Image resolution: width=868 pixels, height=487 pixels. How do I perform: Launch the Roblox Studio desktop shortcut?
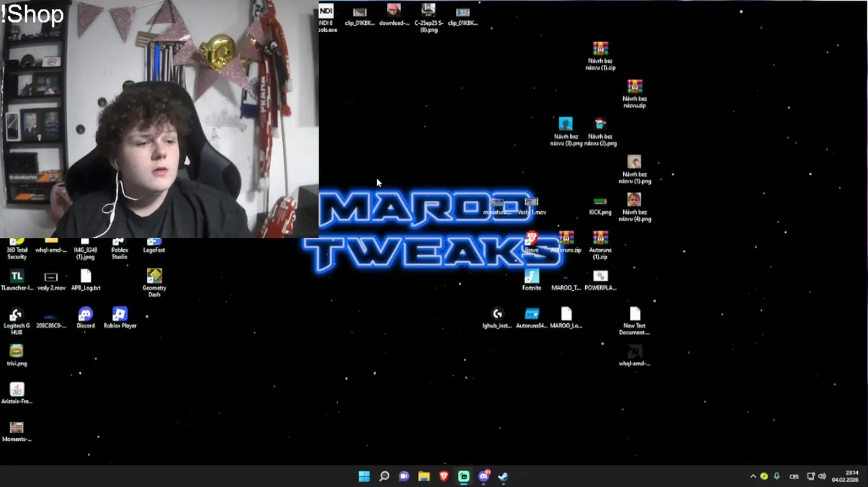click(x=120, y=249)
